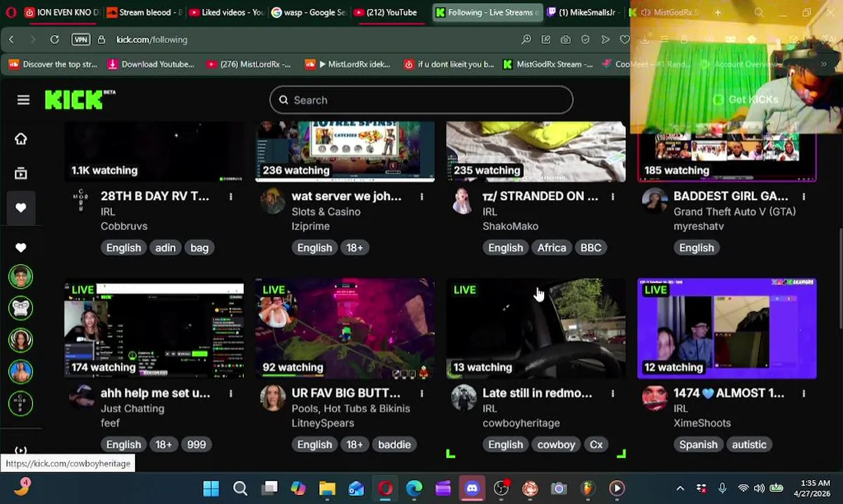Open LitneySpears channel avatar

(272, 398)
